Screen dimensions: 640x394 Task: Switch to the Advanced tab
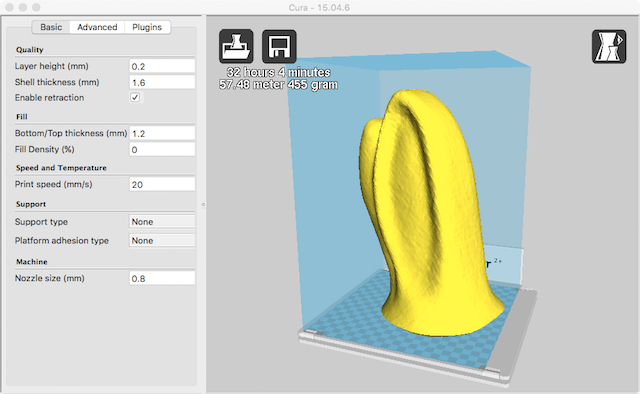point(97,27)
